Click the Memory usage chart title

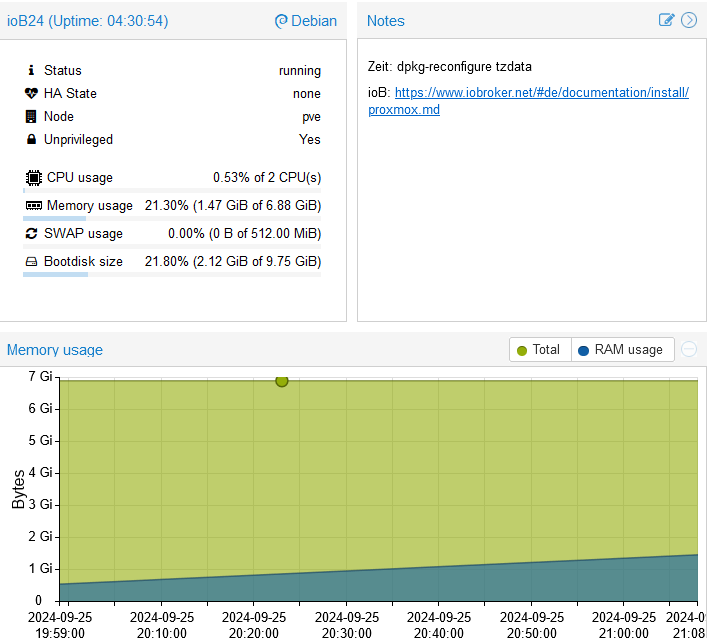tap(55, 350)
